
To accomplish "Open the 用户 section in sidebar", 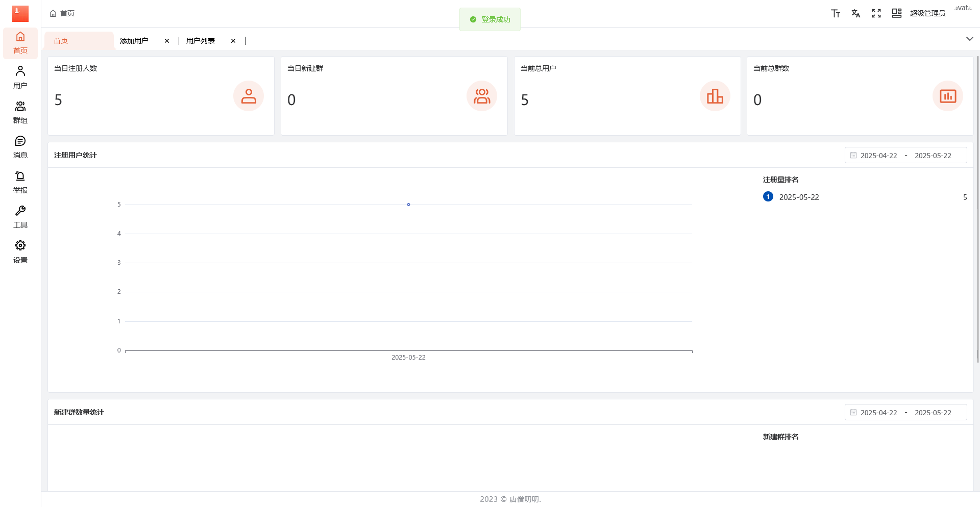I will pos(20,78).
